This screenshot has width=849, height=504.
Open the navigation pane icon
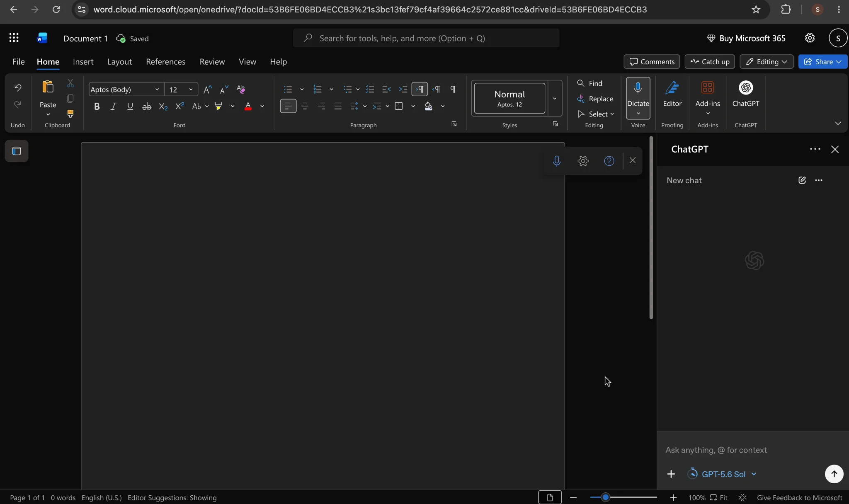[x=17, y=151]
